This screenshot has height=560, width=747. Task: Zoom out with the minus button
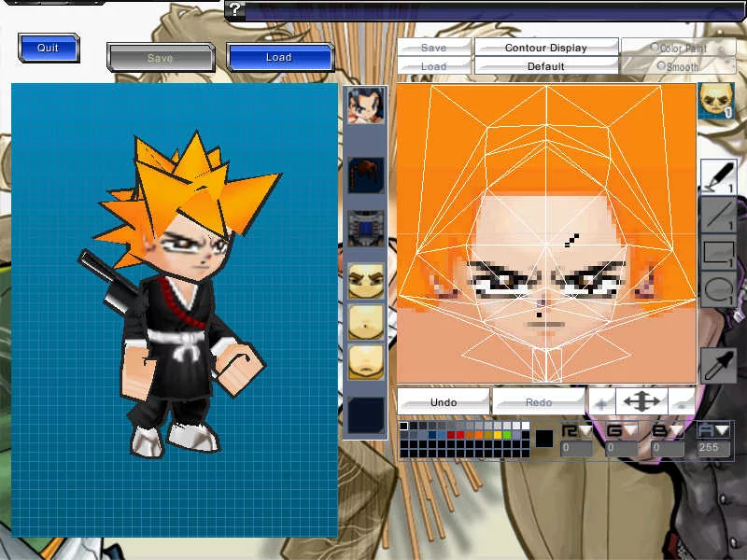tap(682, 403)
